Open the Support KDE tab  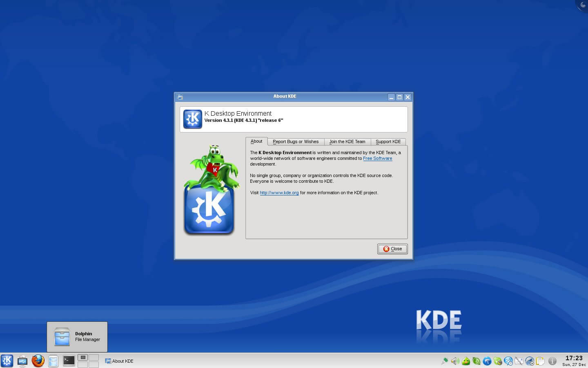[388, 141]
